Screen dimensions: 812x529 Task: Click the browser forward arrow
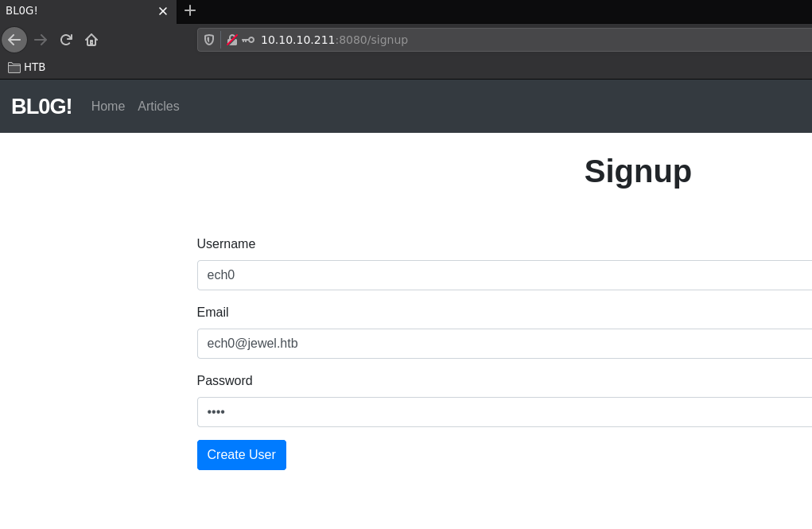click(41, 40)
